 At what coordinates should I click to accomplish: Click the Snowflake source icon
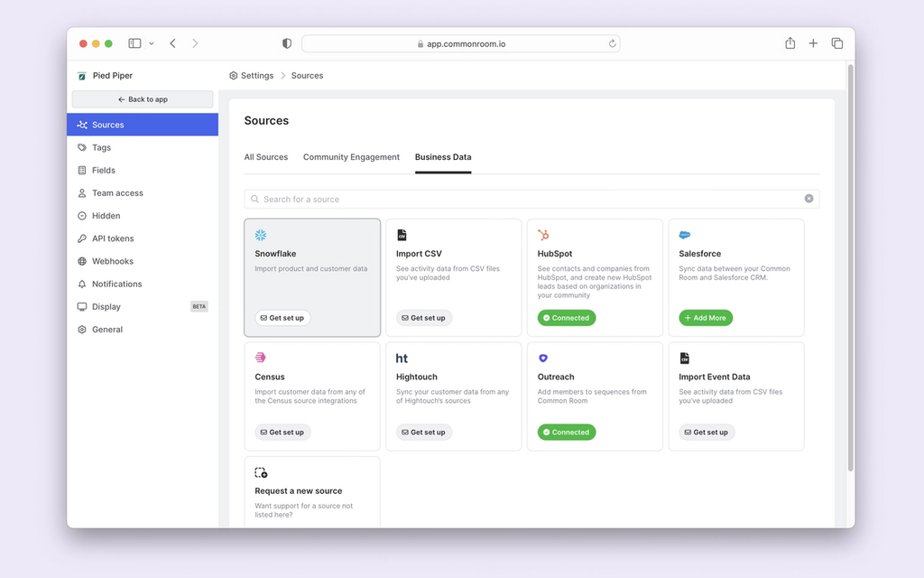(262, 234)
